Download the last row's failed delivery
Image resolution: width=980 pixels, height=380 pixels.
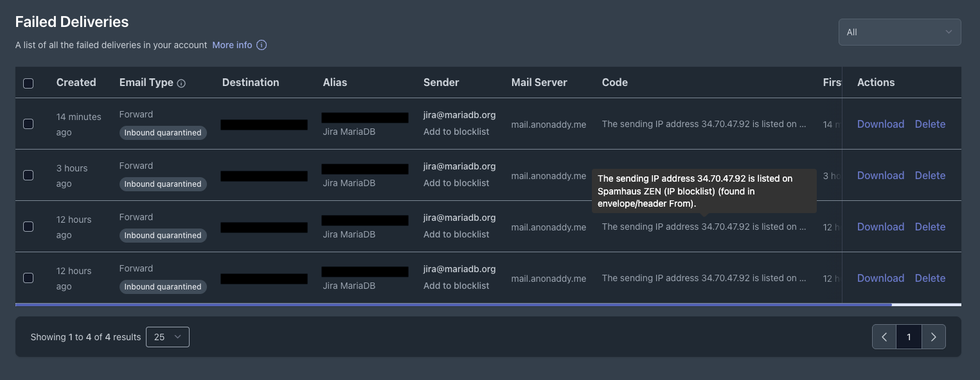click(880, 278)
